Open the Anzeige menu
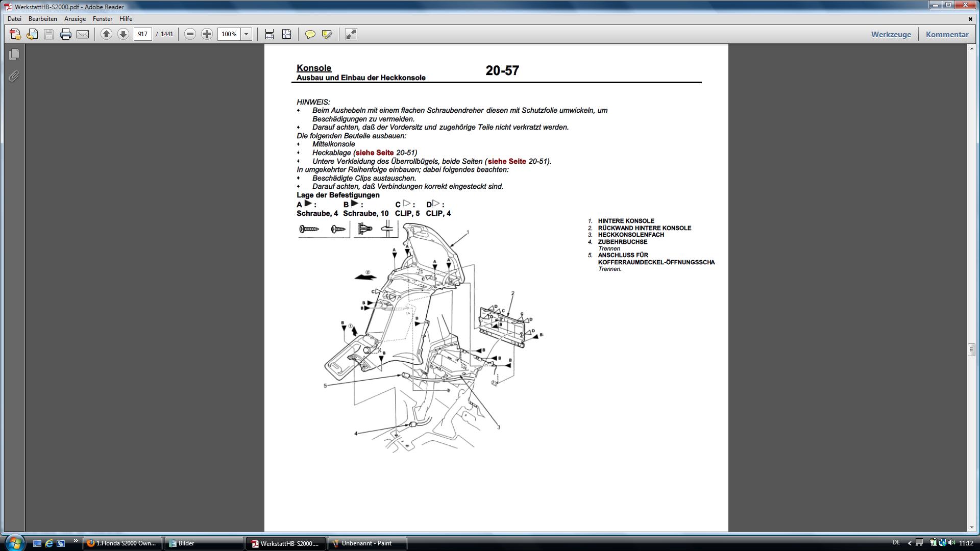Viewport: 980px width, 551px height. click(75, 19)
